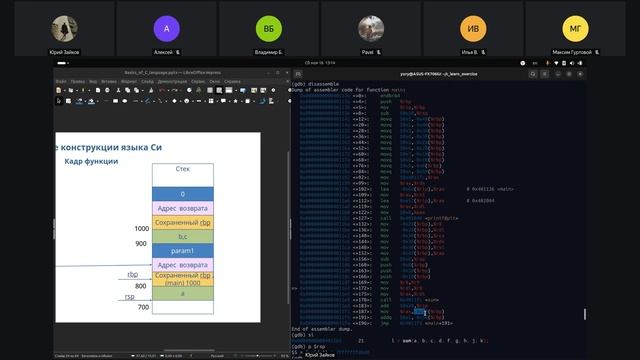
Task: Click the keyboard layout 'en' indicator
Action: [x=535, y=63]
